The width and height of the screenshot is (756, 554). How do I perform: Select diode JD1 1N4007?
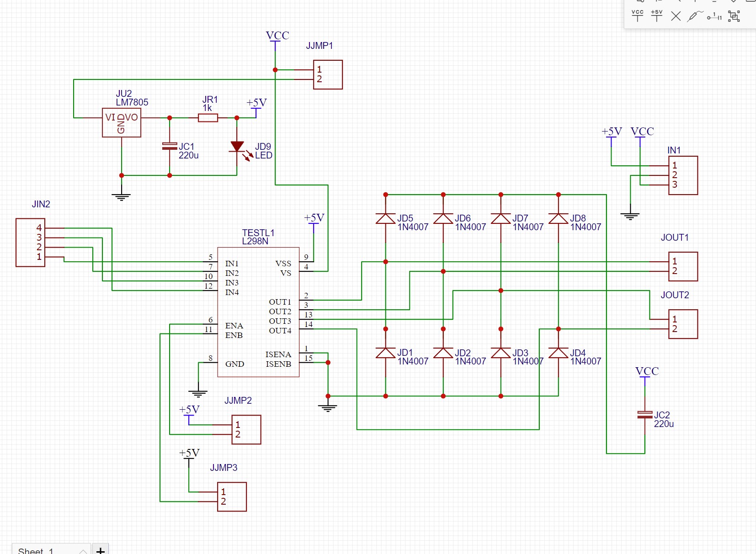click(386, 353)
